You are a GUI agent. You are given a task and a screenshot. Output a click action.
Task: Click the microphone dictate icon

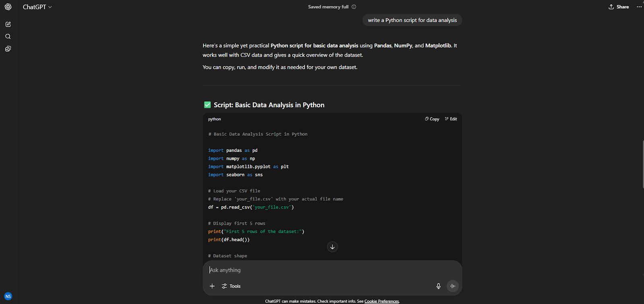click(438, 286)
